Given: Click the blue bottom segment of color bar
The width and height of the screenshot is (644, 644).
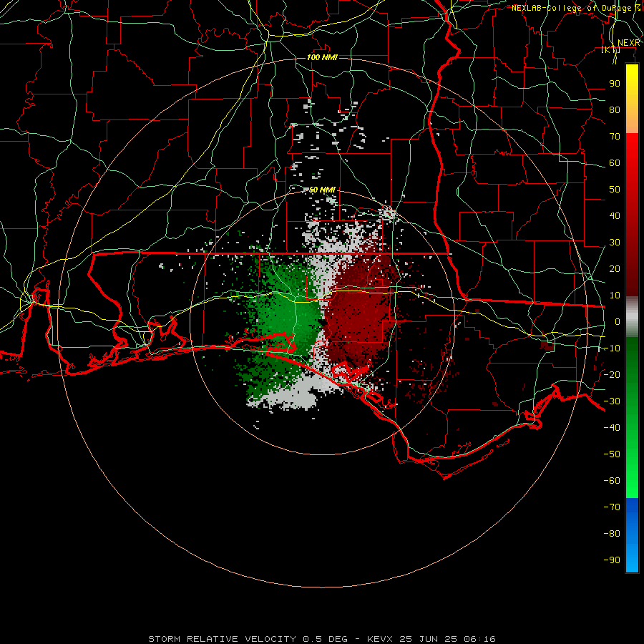Looking at the screenshot, I should click(632, 535).
